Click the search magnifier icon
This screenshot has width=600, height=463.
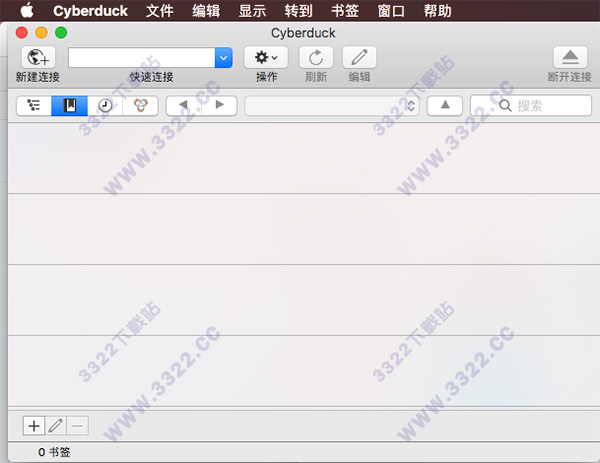coord(505,106)
